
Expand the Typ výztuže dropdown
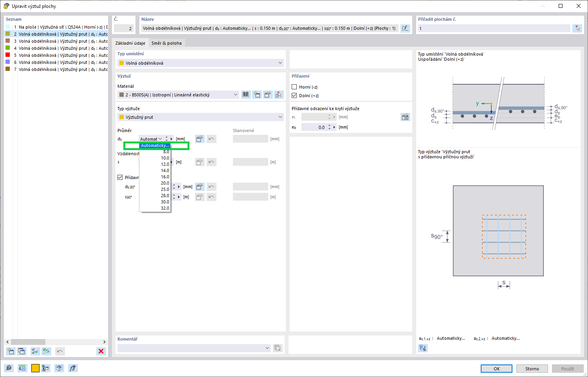coord(280,117)
